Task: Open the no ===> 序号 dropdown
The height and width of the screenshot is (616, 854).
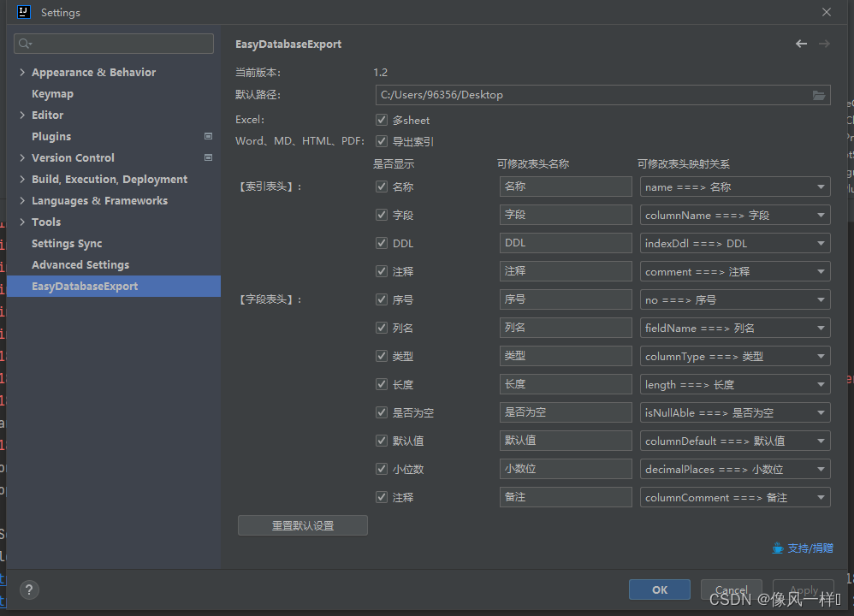Action: (735, 300)
